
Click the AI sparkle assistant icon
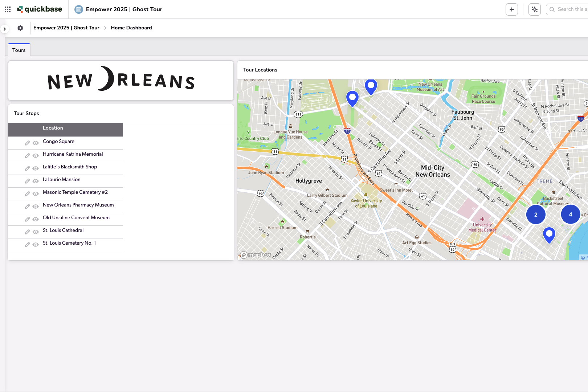coord(535,9)
